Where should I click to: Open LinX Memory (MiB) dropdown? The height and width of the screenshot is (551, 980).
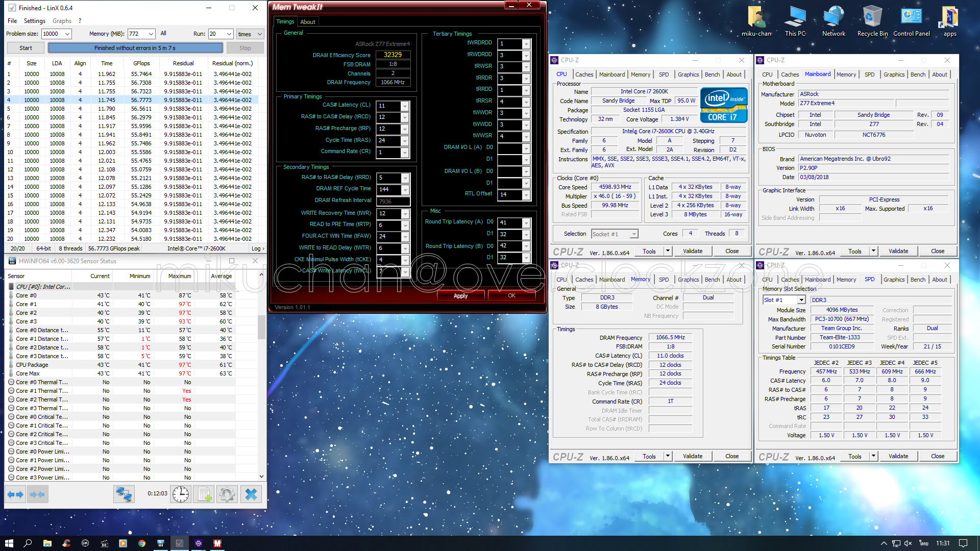tap(151, 34)
